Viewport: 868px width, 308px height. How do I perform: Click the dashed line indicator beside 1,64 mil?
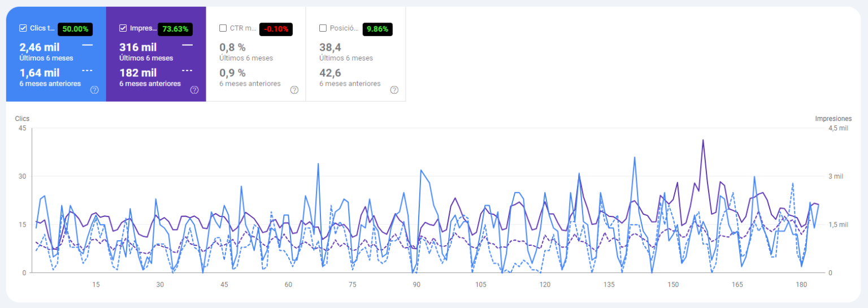coord(87,71)
